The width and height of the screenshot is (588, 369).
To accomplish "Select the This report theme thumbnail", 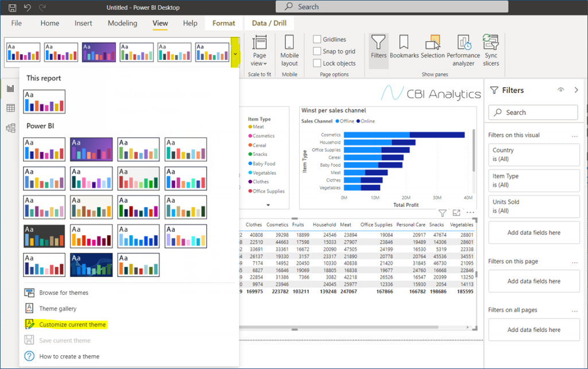I will (44, 101).
